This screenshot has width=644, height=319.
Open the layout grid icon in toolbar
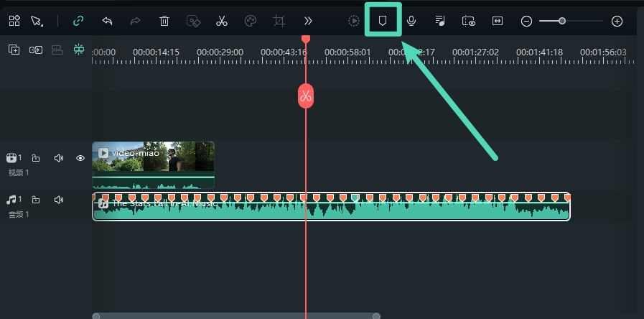14,21
